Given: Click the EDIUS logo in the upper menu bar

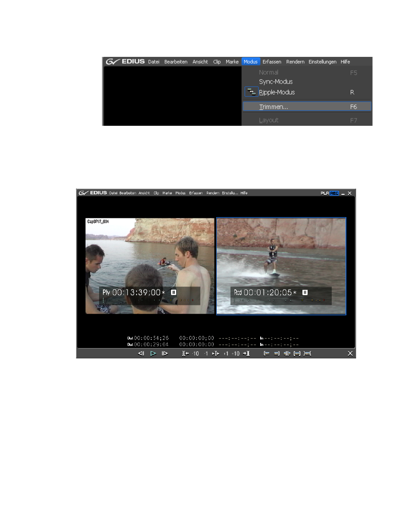Looking at the screenshot, I should pyautogui.click(x=125, y=62).
